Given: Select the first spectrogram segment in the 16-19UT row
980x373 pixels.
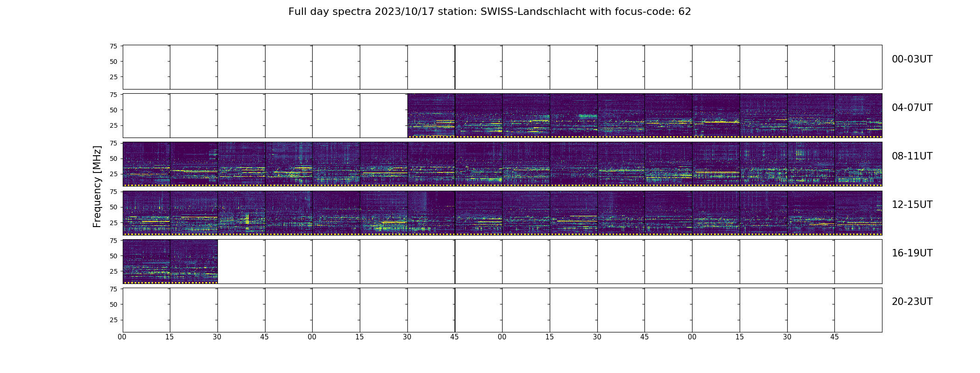Looking at the screenshot, I should (146, 261).
